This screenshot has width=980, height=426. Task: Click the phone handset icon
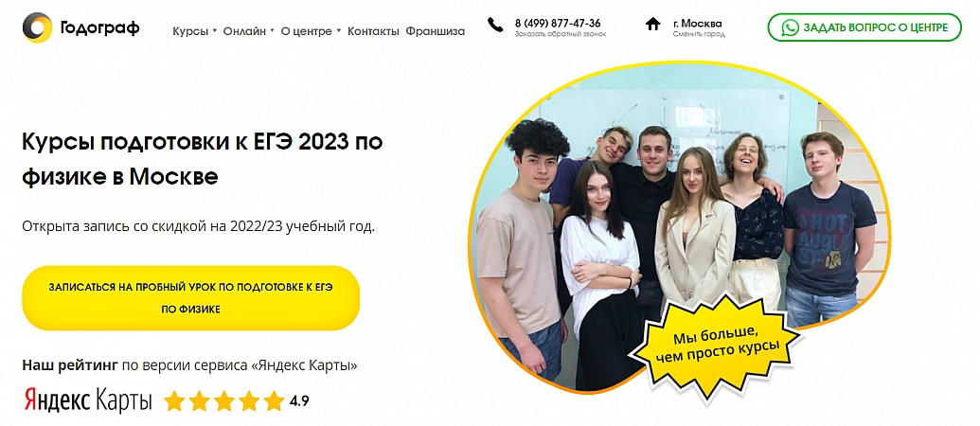coord(495,25)
